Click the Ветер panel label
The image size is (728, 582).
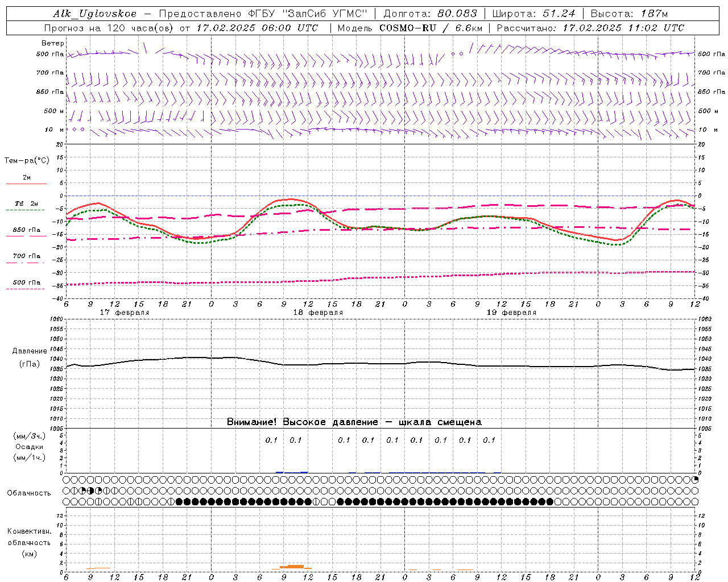click(53, 43)
